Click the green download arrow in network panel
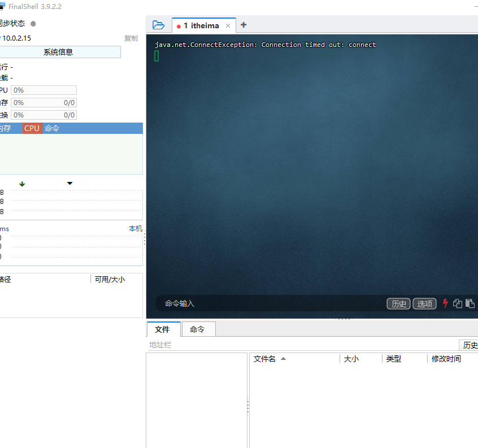 click(x=21, y=183)
